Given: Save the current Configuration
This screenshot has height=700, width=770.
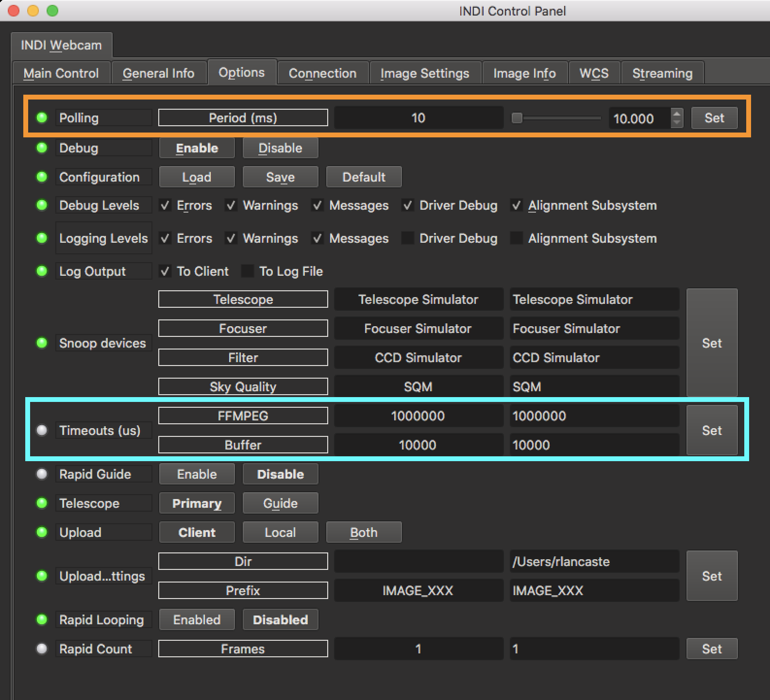Looking at the screenshot, I should click(x=280, y=177).
